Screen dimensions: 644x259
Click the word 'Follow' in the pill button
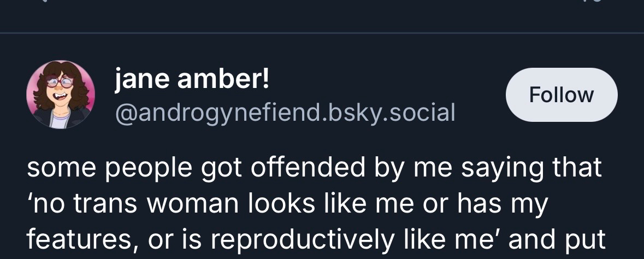[x=562, y=95]
